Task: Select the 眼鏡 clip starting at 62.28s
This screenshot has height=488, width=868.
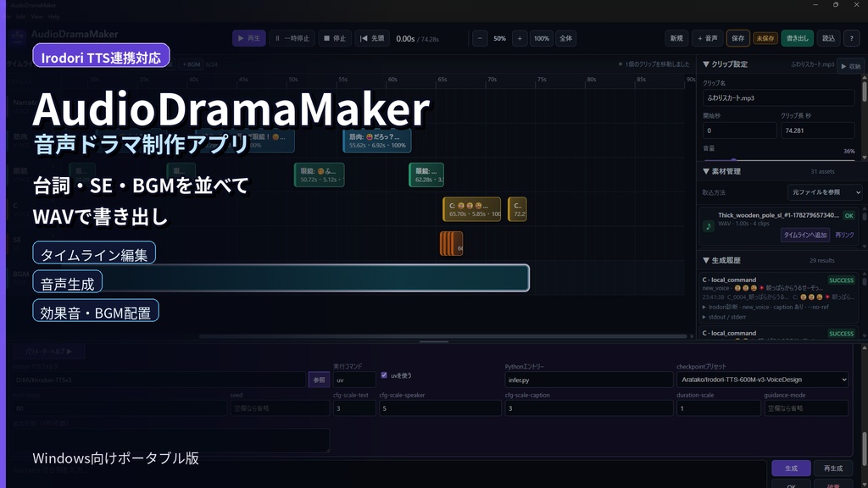Action: click(426, 175)
